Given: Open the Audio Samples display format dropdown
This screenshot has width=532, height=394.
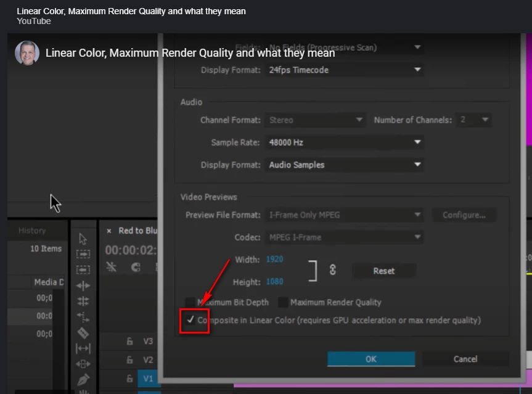Looking at the screenshot, I should click(x=344, y=165).
